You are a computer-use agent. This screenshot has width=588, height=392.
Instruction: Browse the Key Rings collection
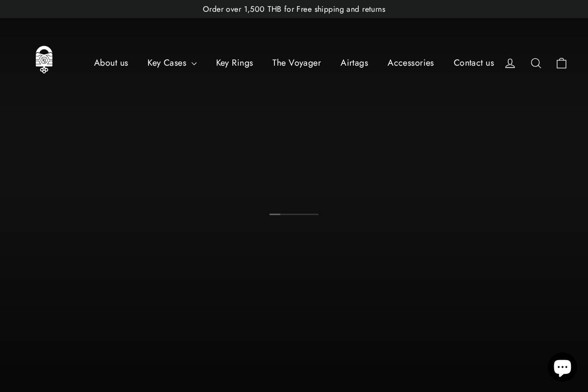pos(235,63)
